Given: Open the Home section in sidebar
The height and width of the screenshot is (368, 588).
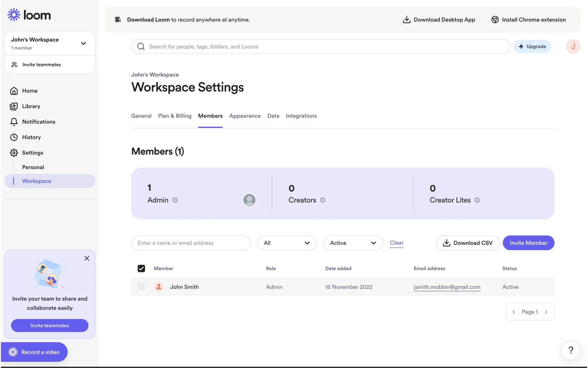Looking at the screenshot, I should (29, 91).
